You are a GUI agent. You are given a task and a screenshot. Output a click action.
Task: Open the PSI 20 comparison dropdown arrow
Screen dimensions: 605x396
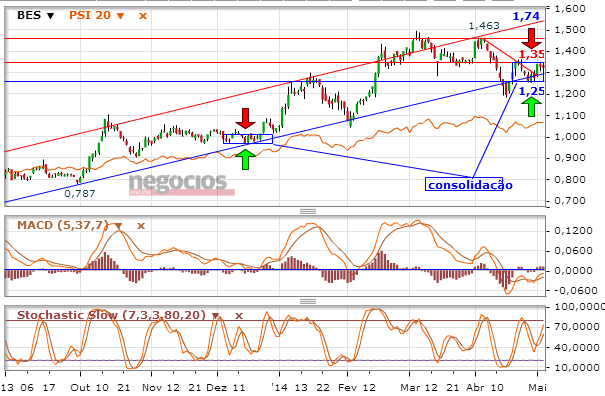tap(121, 16)
